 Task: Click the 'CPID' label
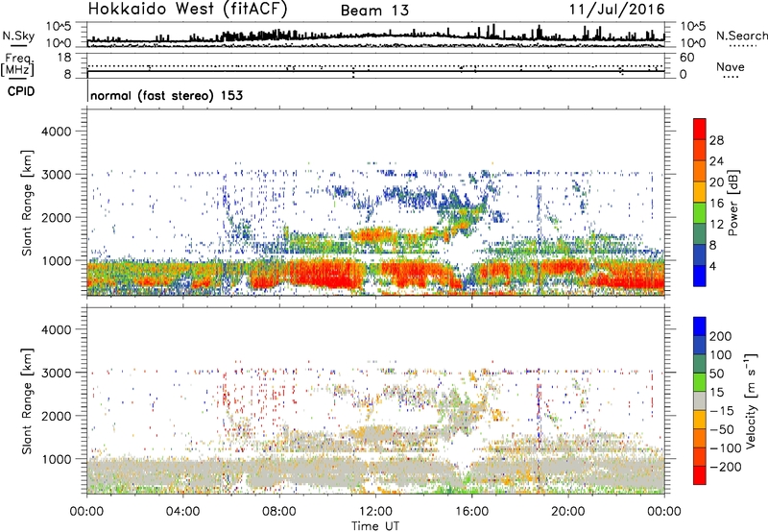[21, 91]
